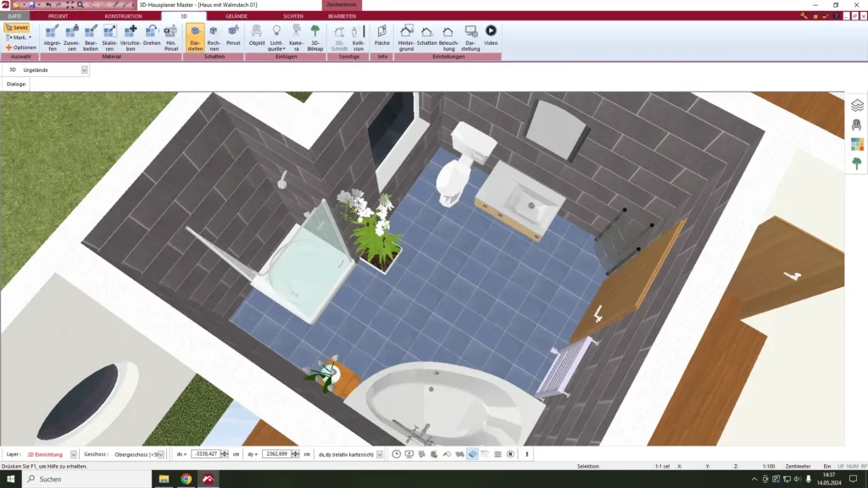Toggle the grid display in status bar
The height and width of the screenshot is (488, 868).
(x=498, y=454)
